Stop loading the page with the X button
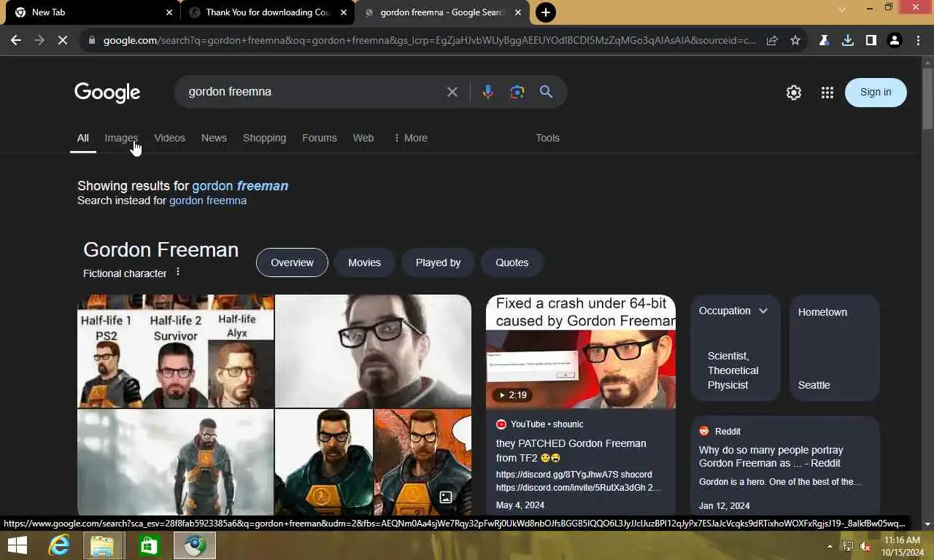 click(63, 40)
